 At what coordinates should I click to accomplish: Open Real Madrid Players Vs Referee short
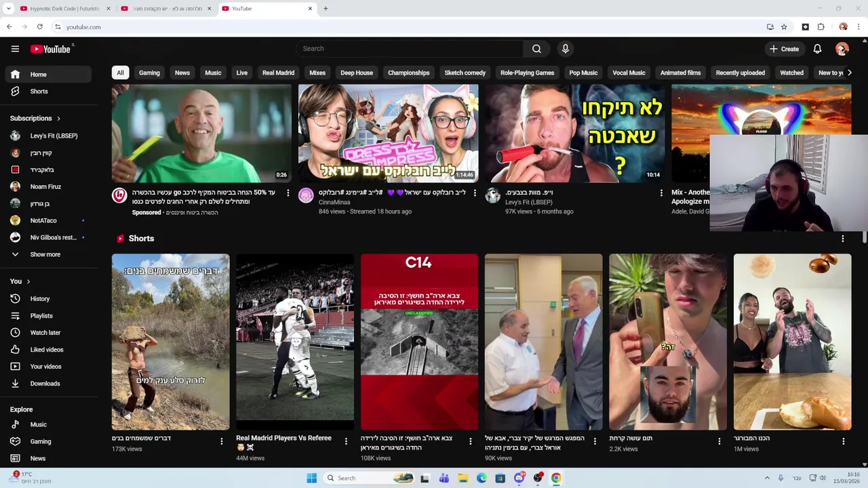295,342
